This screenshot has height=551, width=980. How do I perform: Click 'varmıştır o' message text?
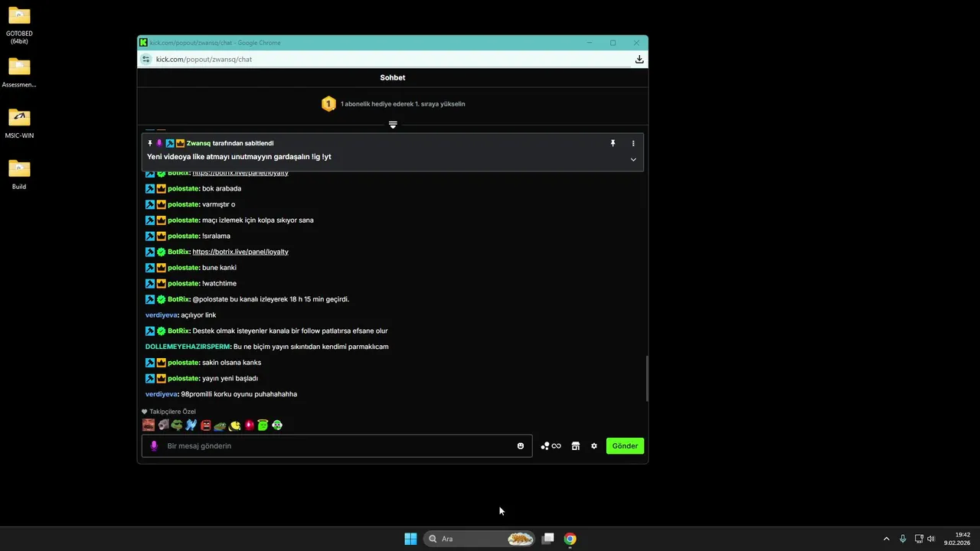point(218,204)
